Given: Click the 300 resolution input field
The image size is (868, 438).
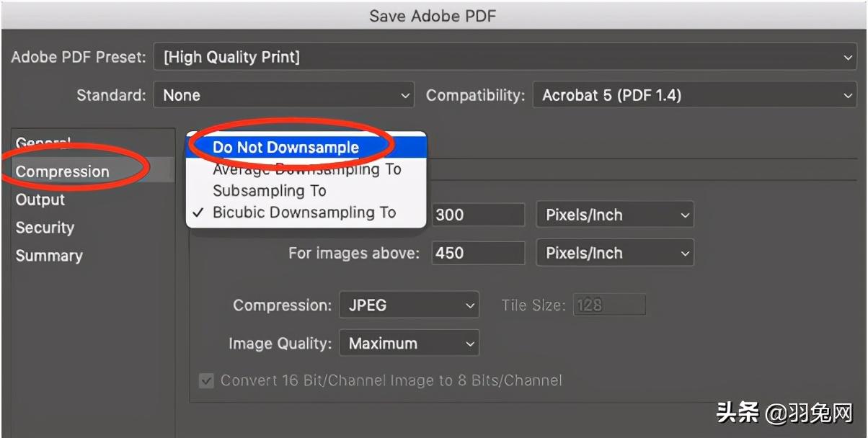Looking at the screenshot, I should 478,215.
